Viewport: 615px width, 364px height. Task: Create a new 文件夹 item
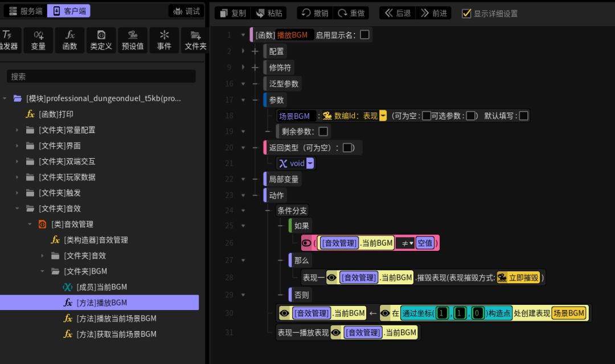[x=195, y=40]
